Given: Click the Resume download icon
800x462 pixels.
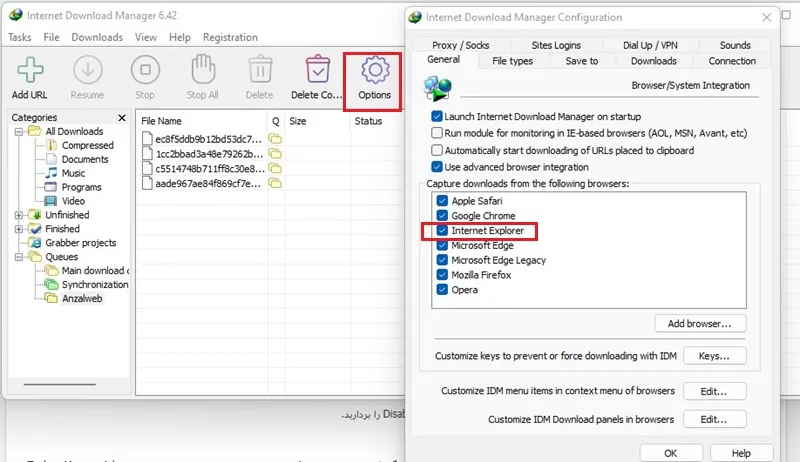Looking at the screenshot, I should (88, 70).
